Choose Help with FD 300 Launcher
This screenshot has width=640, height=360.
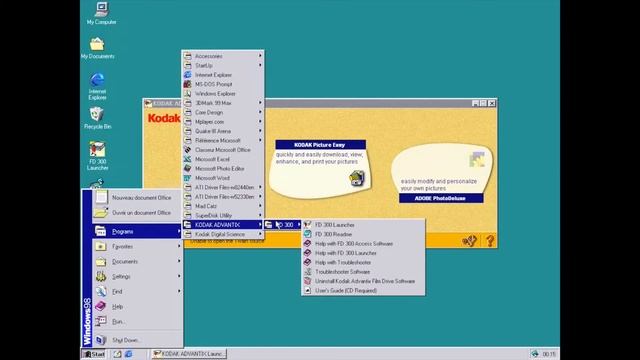pyautogui.click(x=363, y=253)
